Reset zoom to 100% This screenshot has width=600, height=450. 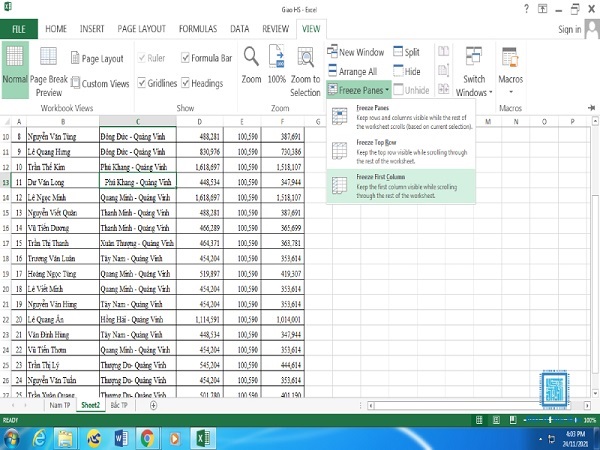[277, 65]
